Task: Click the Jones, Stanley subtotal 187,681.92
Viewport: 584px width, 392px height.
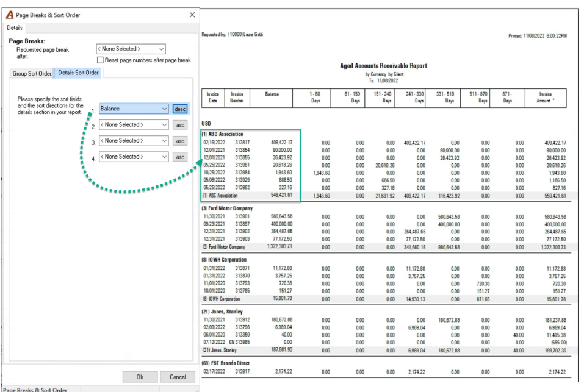Action: [281, 349]
